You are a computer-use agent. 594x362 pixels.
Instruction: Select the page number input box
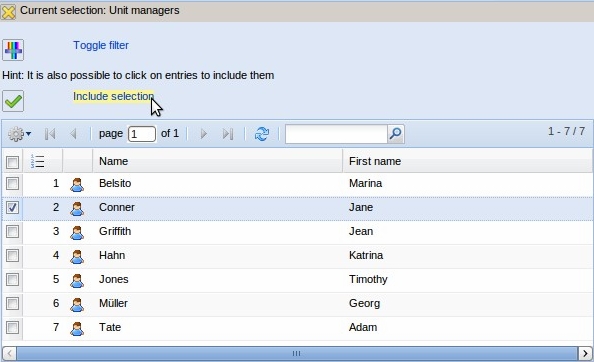[142, 134]
